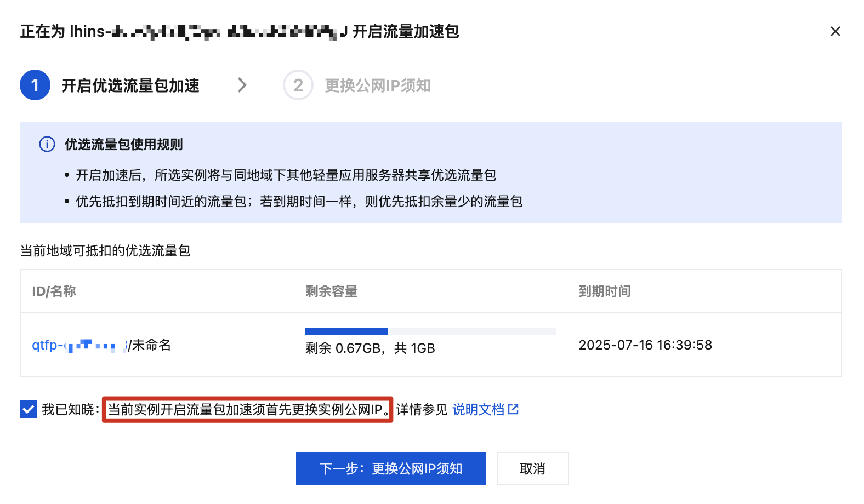864x504 pixels.
Task: Click the 到期时间 column header
Action: [604, 291]
